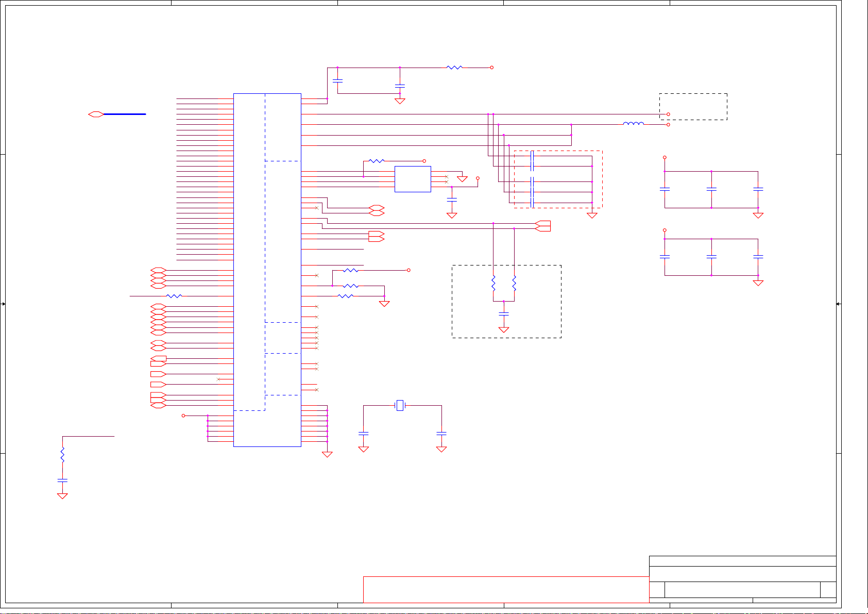Image resolution: width=868 pixels, height=614 pixels.
Task: Click the title block at the bottom right
Action: point(742,579)
